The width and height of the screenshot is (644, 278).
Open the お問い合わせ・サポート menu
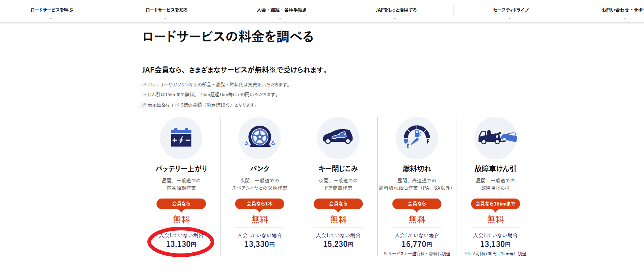tap(622, 10)
